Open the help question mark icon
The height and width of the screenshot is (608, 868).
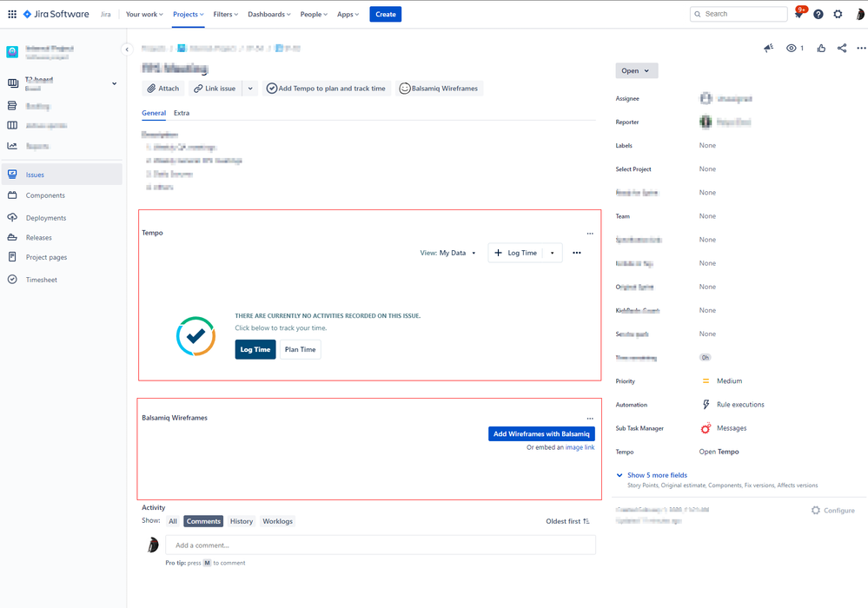(x=818, y=15)
